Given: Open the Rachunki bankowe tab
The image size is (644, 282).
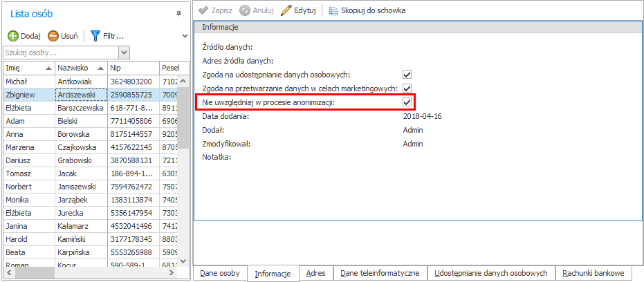Looking at the screenshot, I should (x=594, y=273).
